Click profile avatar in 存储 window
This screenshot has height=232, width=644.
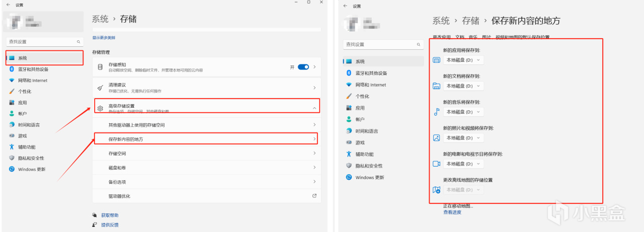[x=14, y=21]
